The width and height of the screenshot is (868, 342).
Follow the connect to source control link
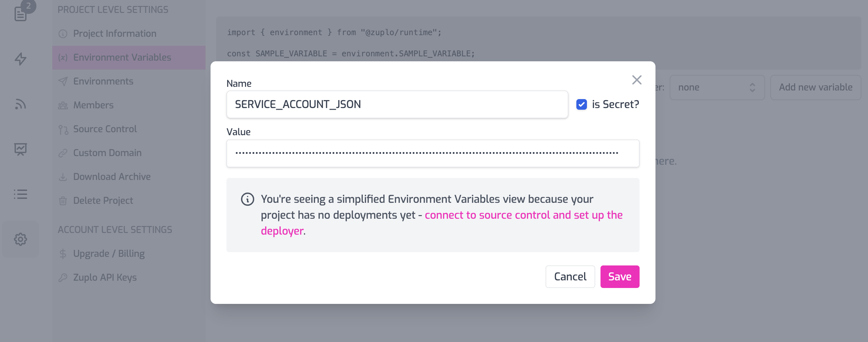523,215
